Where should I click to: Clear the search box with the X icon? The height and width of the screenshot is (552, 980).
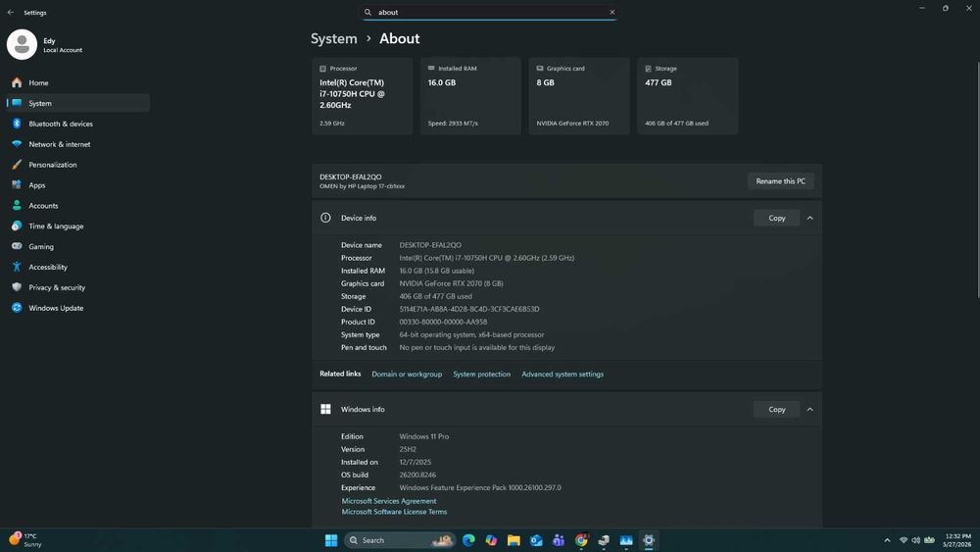(x=612, y=12)
